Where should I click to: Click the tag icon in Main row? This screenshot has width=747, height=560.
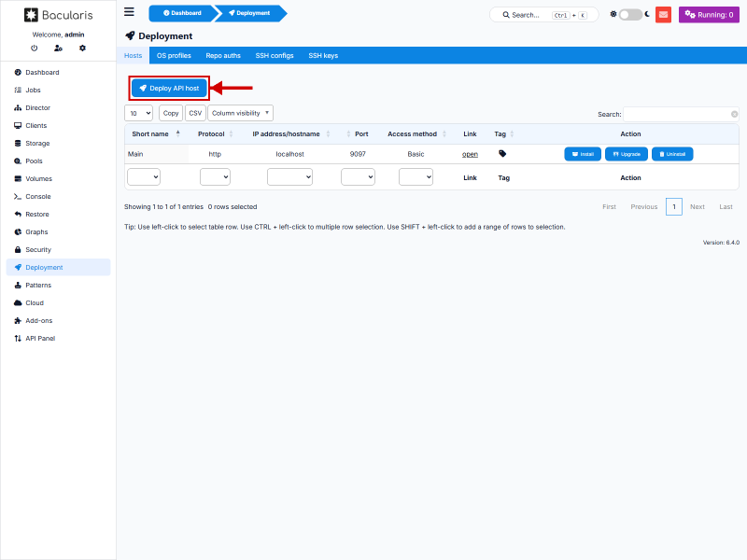coord(502,154)
